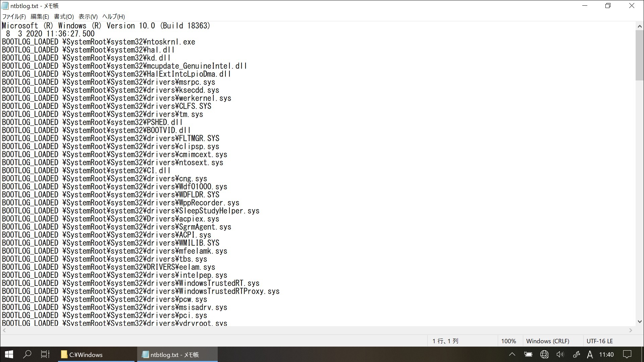
Task: Toggle IME input mode A indicator
Action: tap(590, 354)
